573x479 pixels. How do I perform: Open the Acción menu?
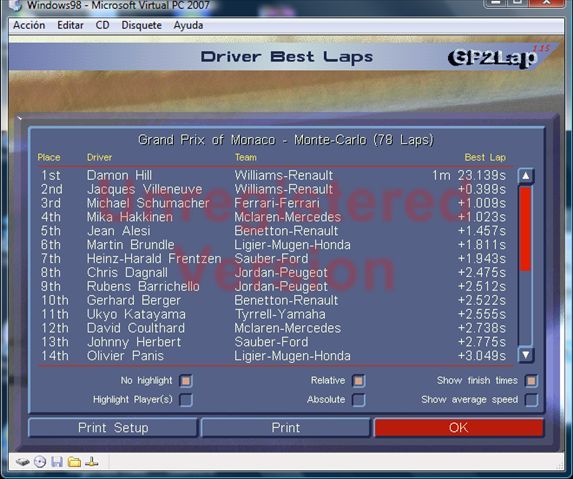pyautogui.click(x=29, y=25)
